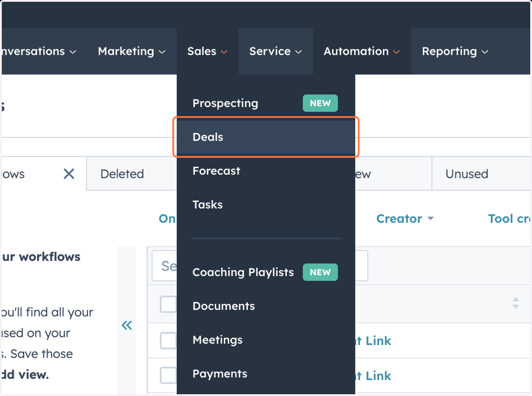Screen dimensions: 532x396
Task: Sort the table with header sort arrows
Action: (x=516, y=303)
